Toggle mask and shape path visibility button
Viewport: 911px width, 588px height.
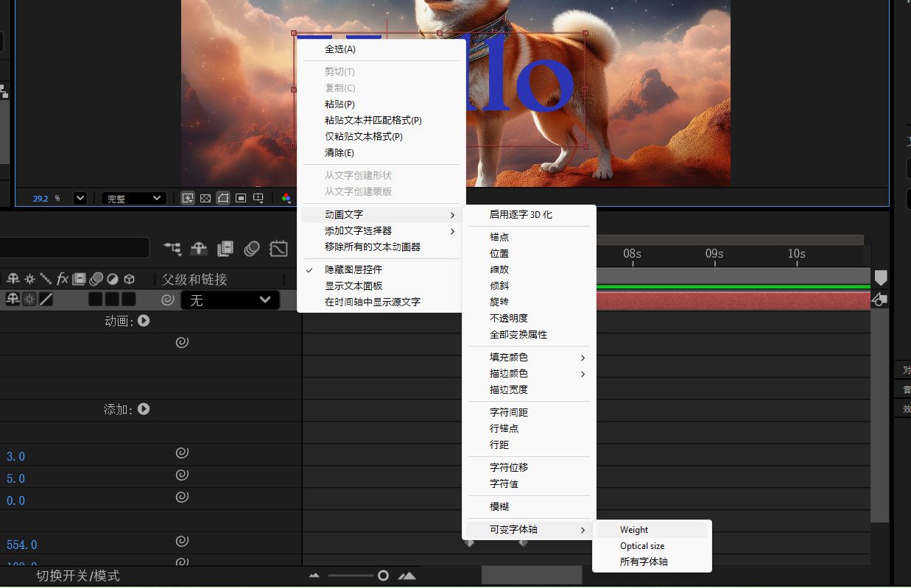[222, 198]
